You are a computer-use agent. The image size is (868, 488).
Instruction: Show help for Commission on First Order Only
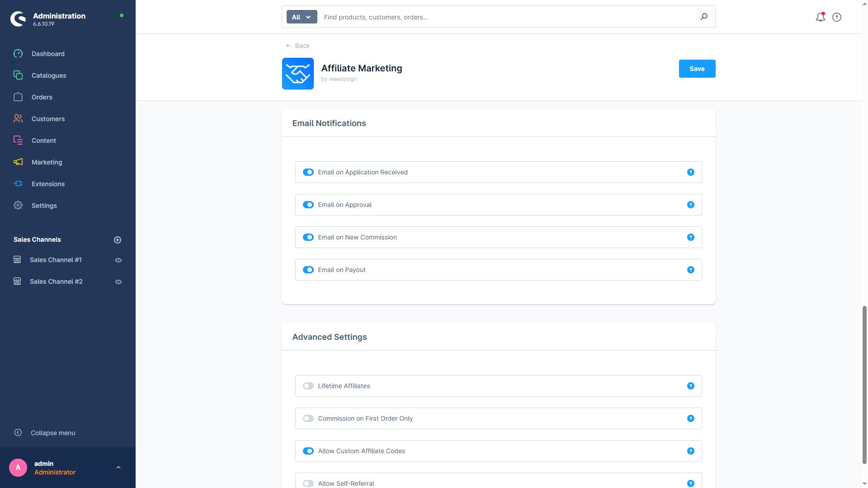pos(691,418)
